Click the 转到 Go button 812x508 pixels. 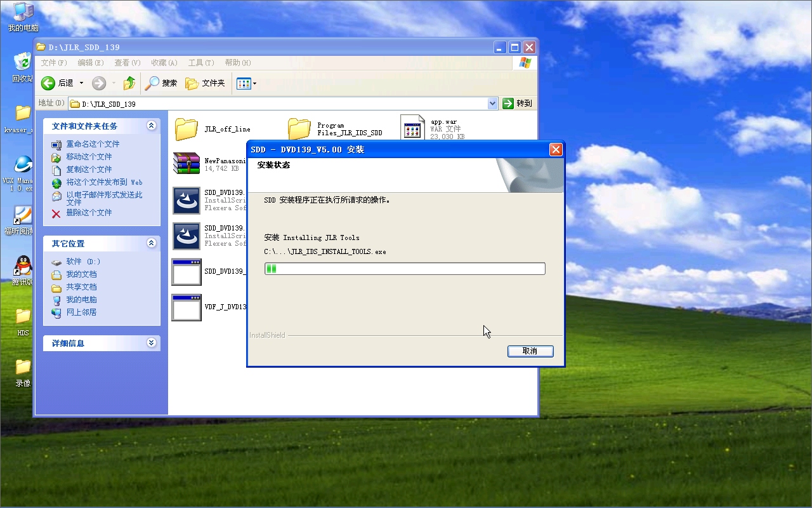[518, 104]
